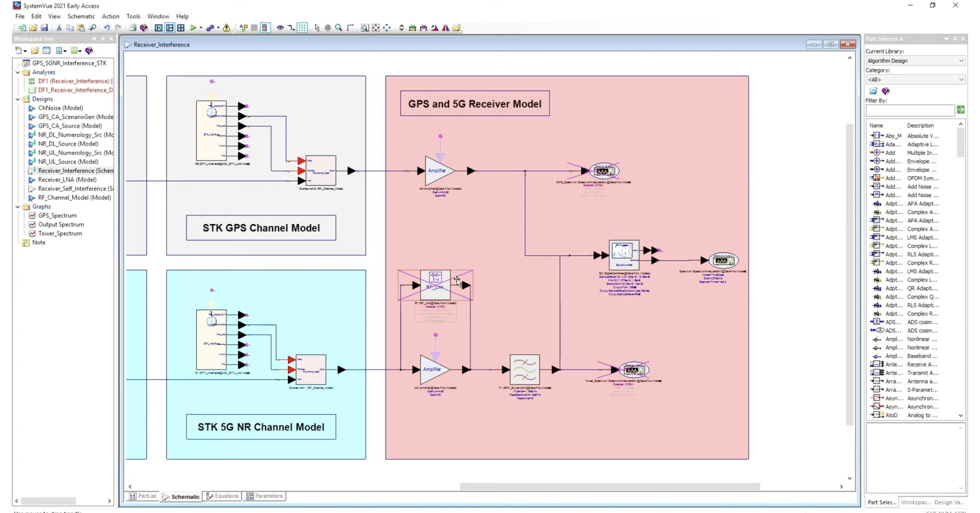The height and width of the screenshot is (513, 980).
Task: Select the wire routing tool icon
Action: (x=350, y=28)
